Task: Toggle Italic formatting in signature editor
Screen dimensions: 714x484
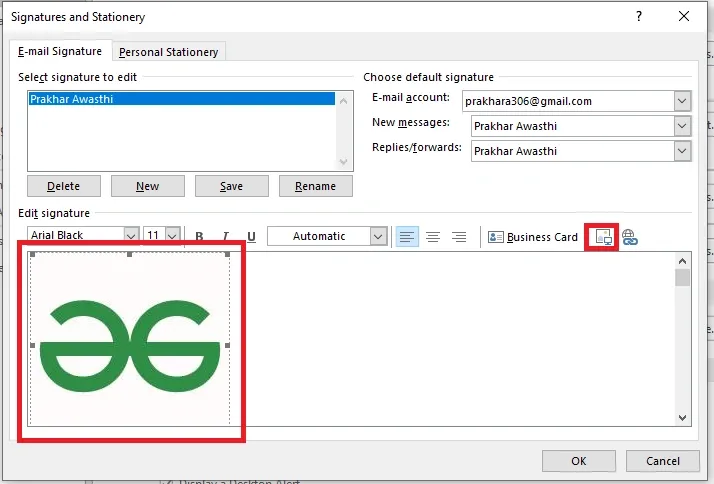Action: [x=225, y=236]
